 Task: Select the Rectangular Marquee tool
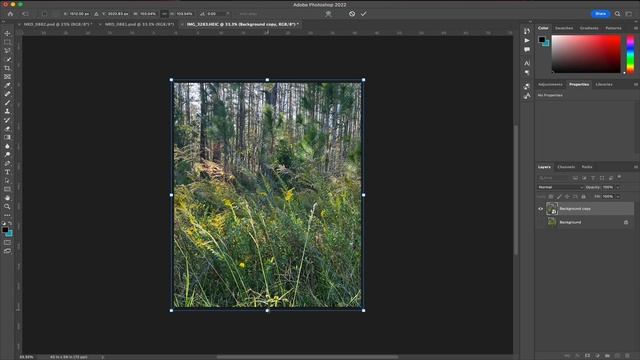[7, 42]
